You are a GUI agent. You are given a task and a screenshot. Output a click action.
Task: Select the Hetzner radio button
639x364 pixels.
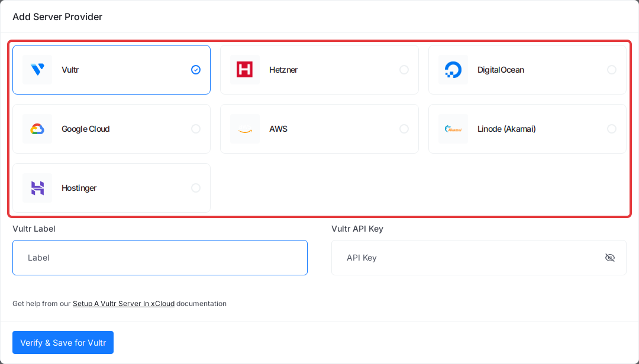[x=404, y=70]
